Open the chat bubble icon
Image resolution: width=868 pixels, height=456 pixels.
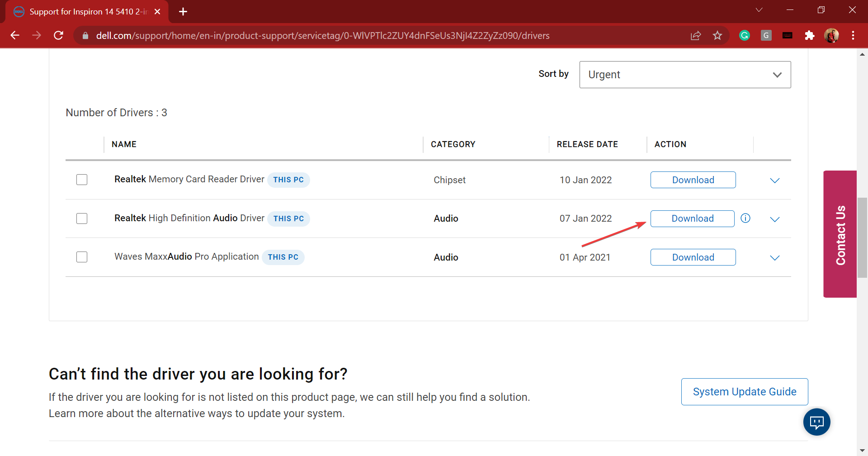(x=817, y=422)
